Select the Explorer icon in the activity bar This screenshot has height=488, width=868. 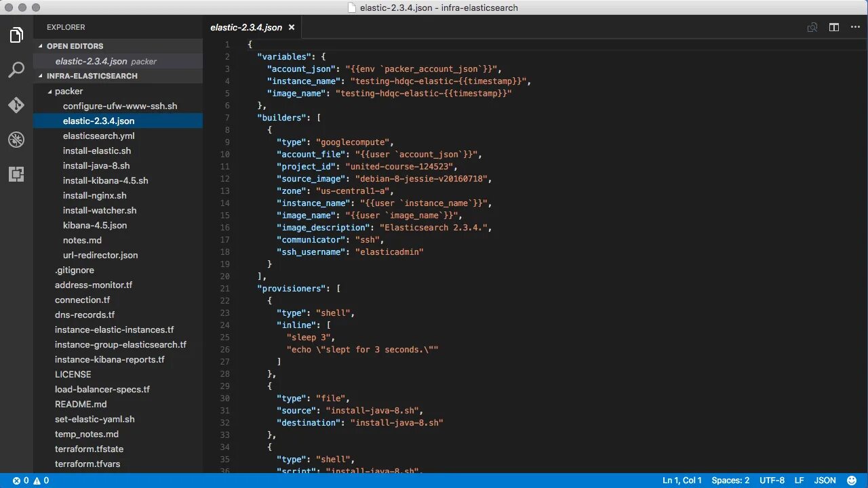click(16, 35)
